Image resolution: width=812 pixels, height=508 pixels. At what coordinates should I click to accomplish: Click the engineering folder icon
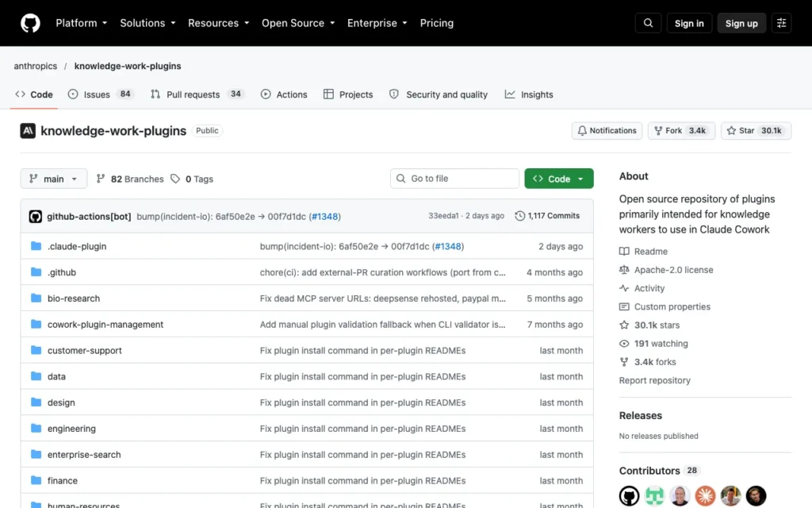click(36, 428)
